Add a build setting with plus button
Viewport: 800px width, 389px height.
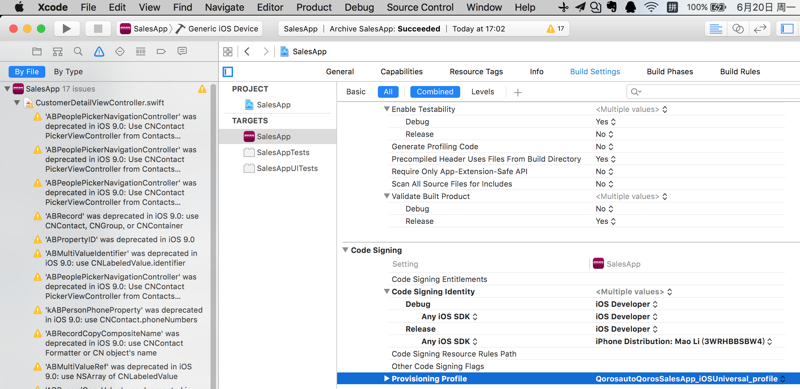tap(518, 92)
